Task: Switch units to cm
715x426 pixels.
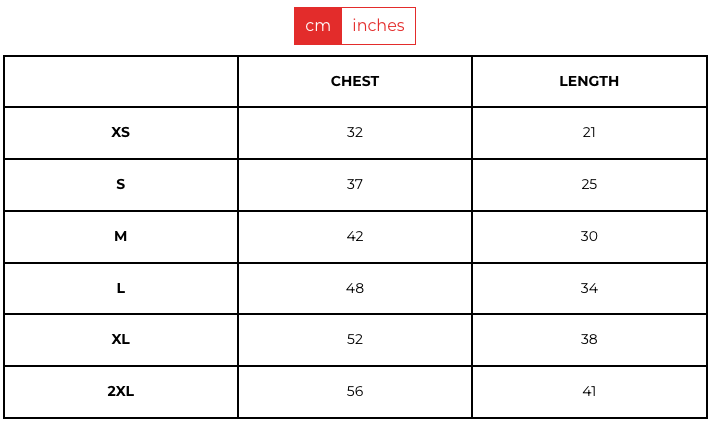Action: [318, 26]
